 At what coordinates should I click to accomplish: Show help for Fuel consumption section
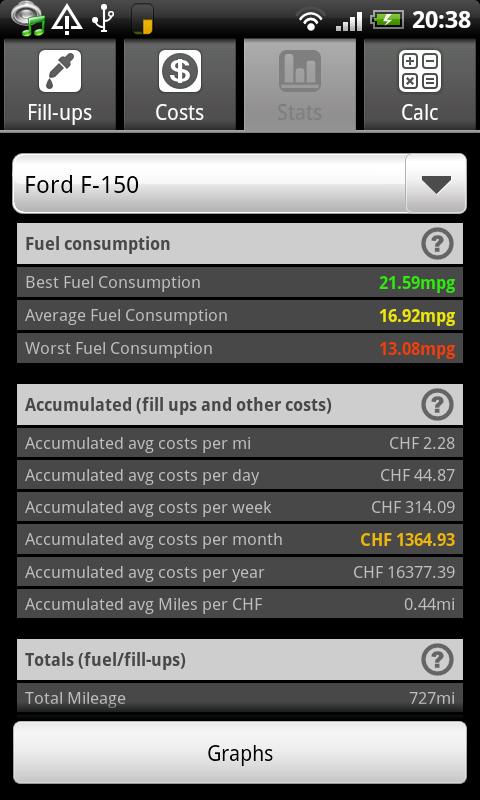coord(437,244)
